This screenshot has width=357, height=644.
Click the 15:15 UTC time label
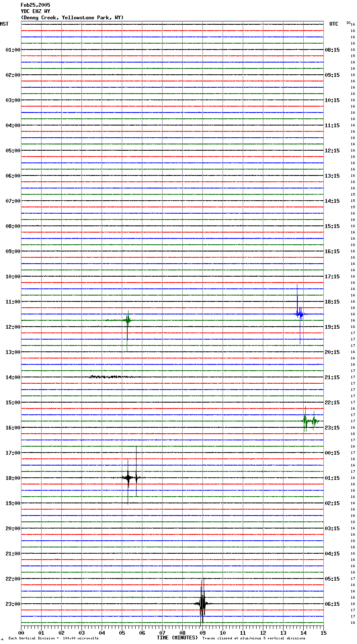pyautogui.click(x=332, y=226)
